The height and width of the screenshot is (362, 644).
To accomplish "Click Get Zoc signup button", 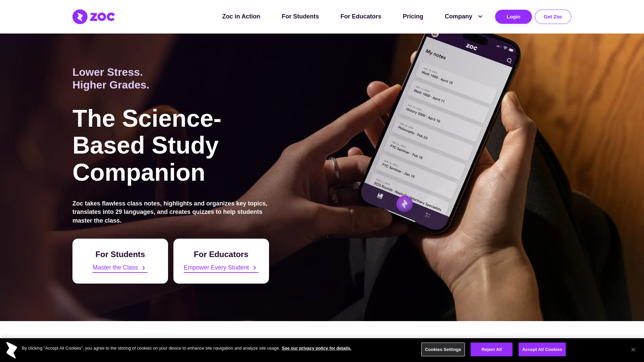I will (553, 16).
